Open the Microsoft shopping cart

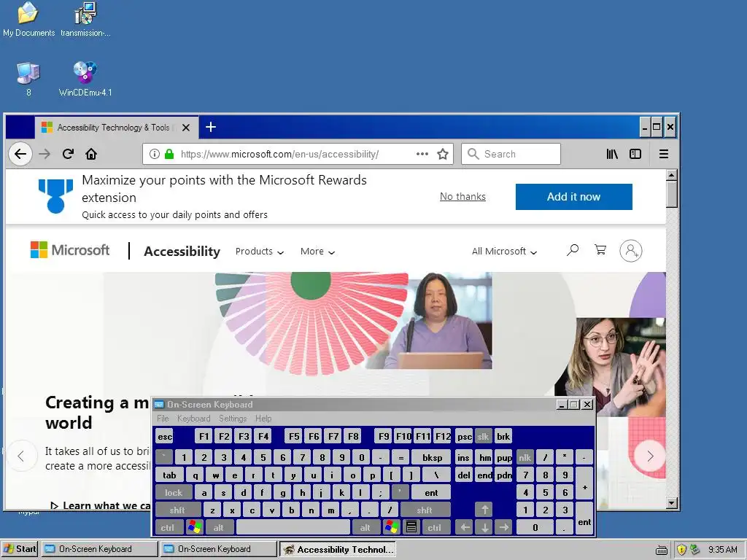pos(600,249)
